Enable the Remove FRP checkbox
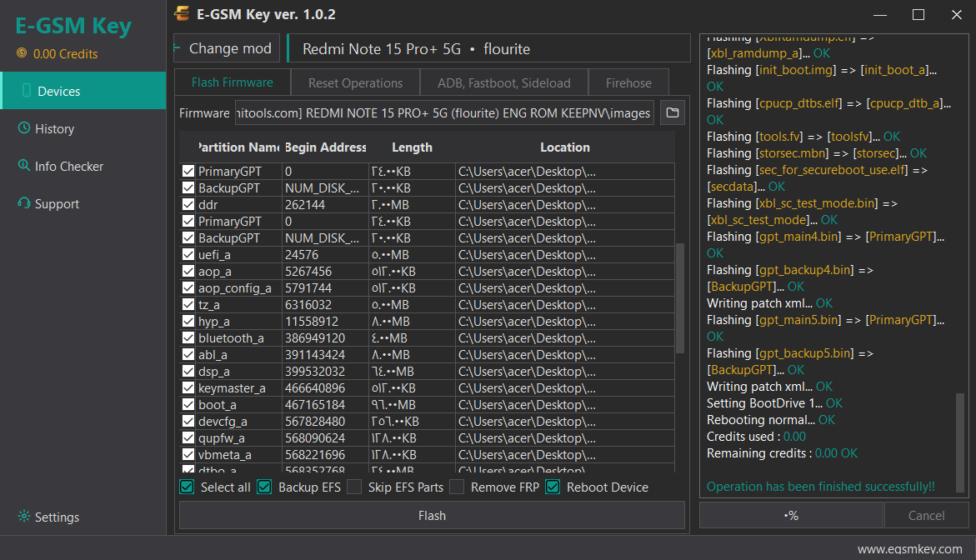976x560 pixels. (x=457, y=487)
